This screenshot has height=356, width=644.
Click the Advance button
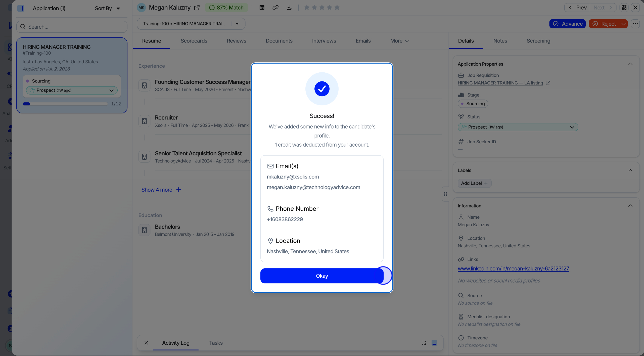[567, 24]
